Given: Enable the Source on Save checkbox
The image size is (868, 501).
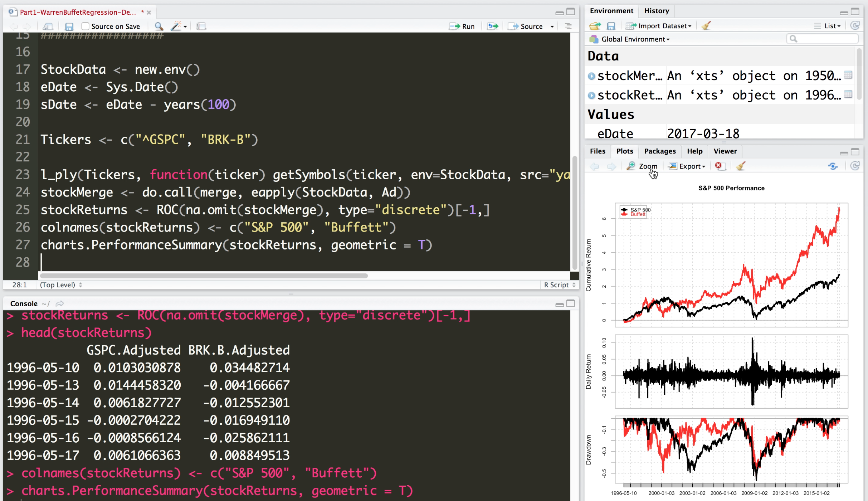Looking at the screenshot, I should pos(85,26).
